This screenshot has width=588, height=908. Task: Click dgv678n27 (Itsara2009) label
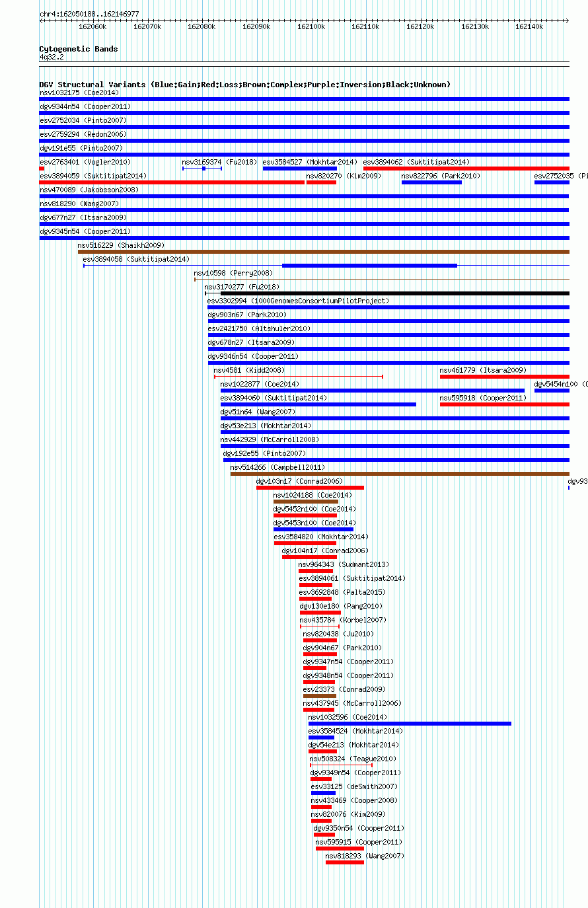coord(252,342)
